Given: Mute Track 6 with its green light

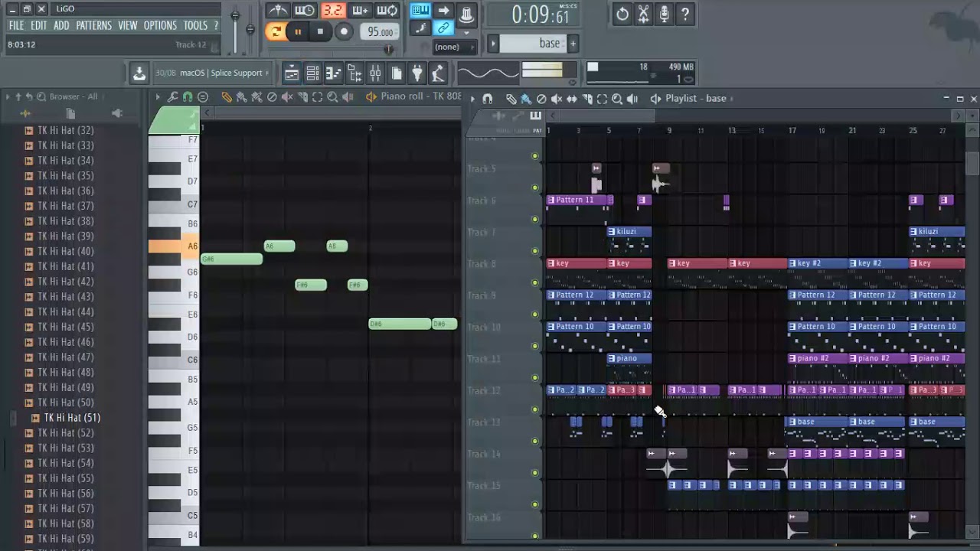Looking at the screenshot, I should (535, 219).
